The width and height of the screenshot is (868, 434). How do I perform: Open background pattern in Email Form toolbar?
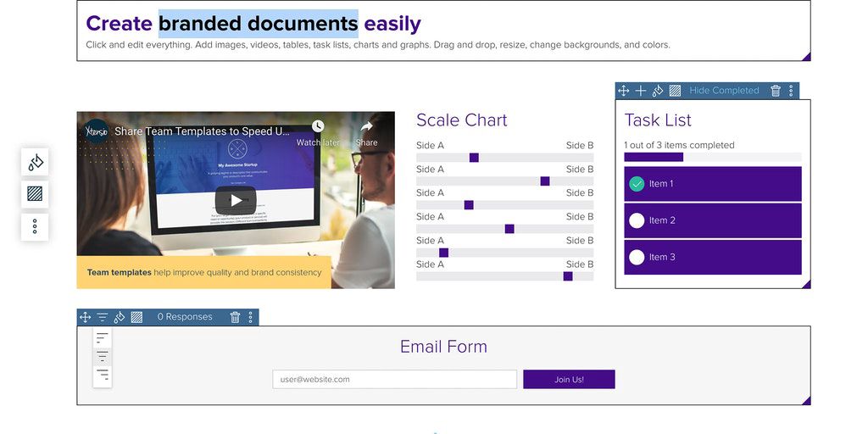(136, 317)
